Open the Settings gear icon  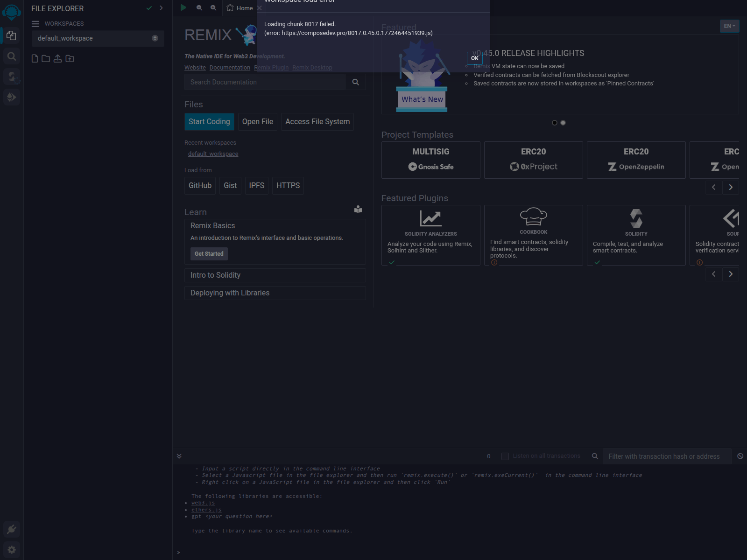tap(12, 550)
